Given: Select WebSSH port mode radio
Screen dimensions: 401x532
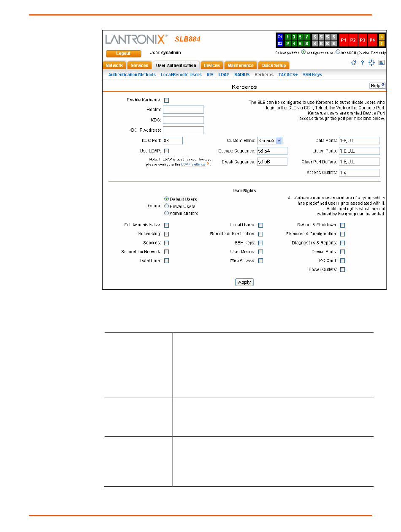Looking at the screenshot, I should [338, 52].
